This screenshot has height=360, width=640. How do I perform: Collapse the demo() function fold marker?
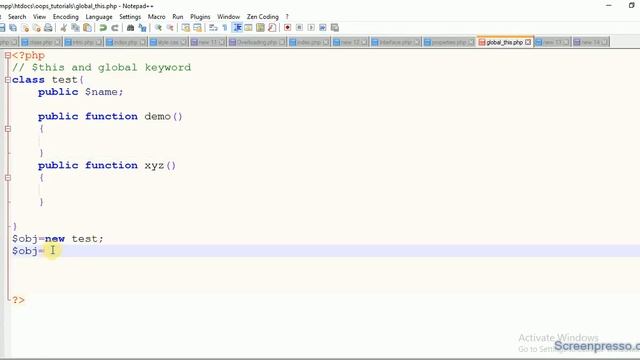click(x=8, y=129)
